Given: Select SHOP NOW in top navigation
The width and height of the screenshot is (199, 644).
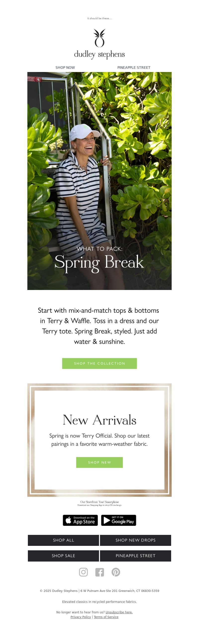Looking at the screenshot, I should [x=65, y=68].
